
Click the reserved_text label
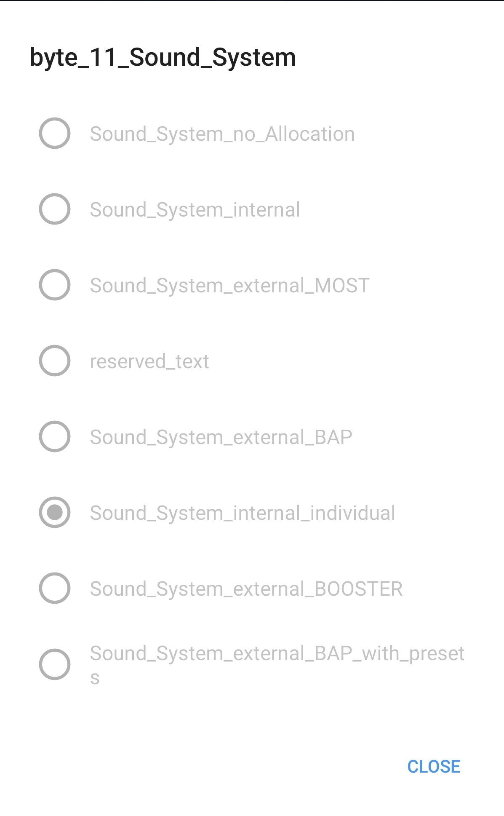149,361
